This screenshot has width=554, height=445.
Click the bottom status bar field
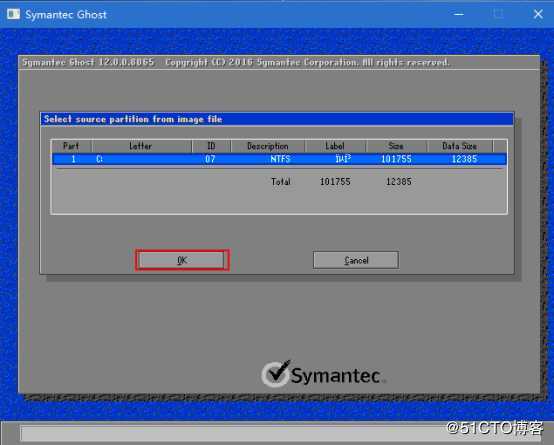click(281, 434)
